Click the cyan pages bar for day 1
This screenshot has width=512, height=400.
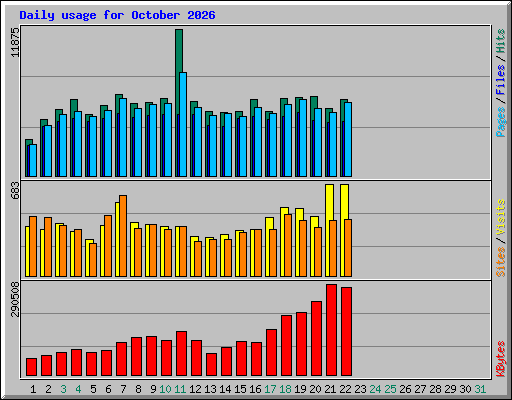[33, 160]
